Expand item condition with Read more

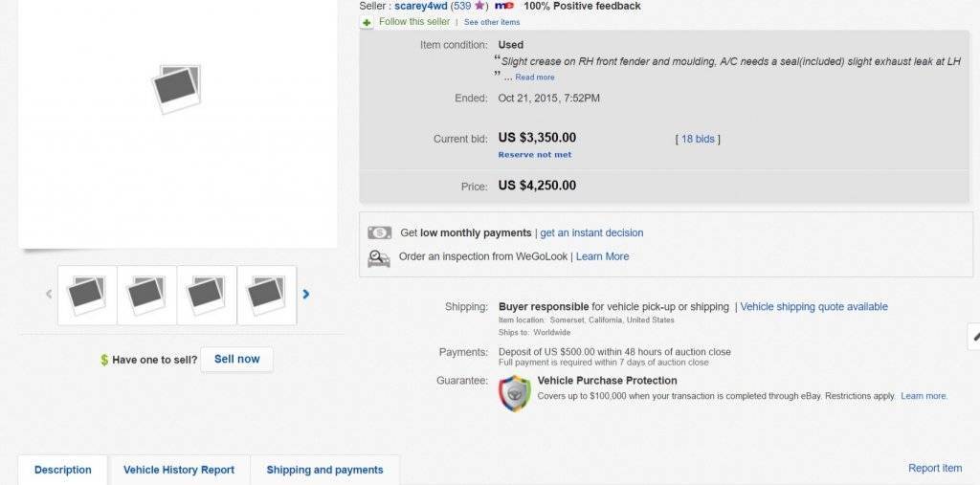click(535, 77)
